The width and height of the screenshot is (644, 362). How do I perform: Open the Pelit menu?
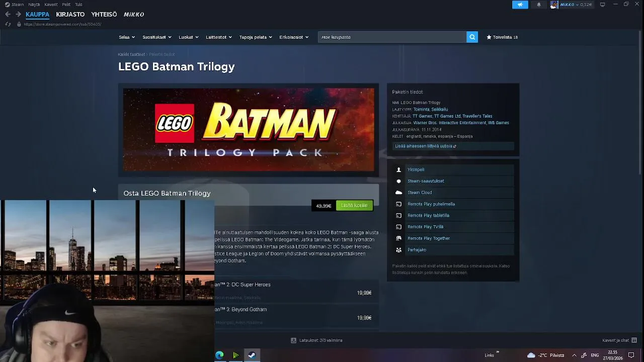pyautogui.click(x=66, y=5)
